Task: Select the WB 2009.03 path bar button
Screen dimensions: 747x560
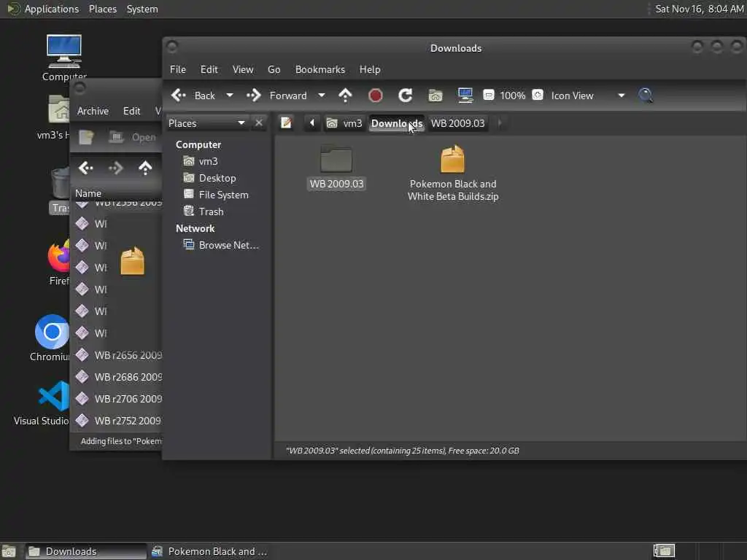Action: tap(458, 123)
